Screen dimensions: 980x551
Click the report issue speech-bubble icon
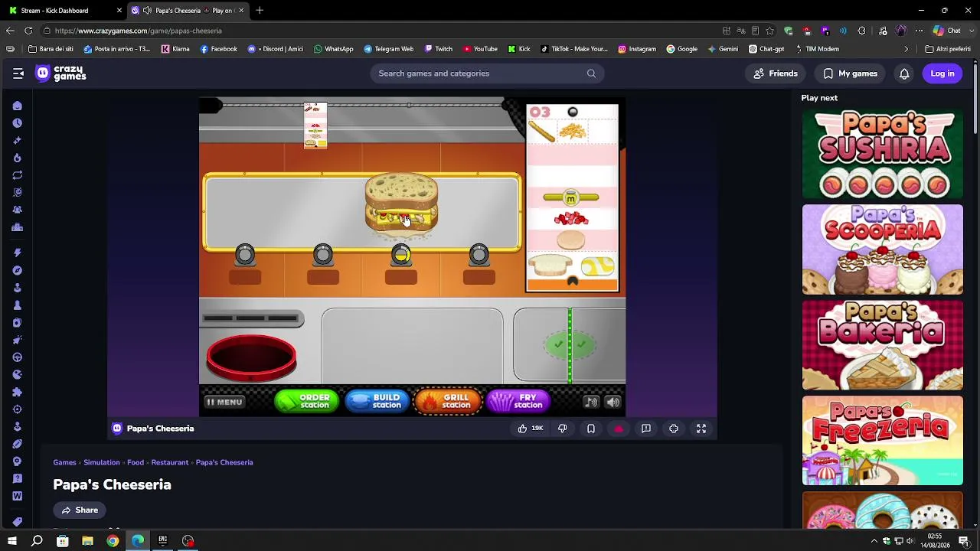(x=646, y=429)
